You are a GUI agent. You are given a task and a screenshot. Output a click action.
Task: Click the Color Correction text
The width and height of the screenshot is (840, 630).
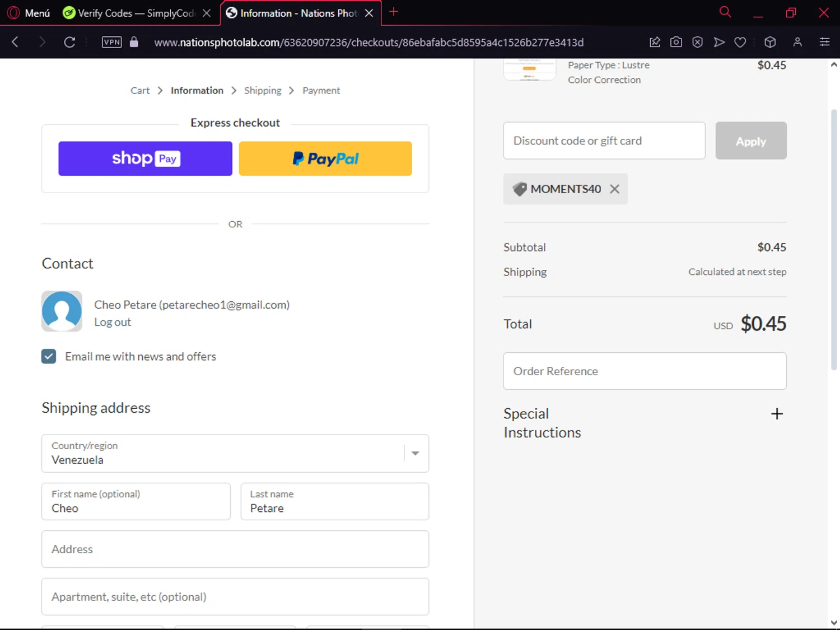[604, 80]
